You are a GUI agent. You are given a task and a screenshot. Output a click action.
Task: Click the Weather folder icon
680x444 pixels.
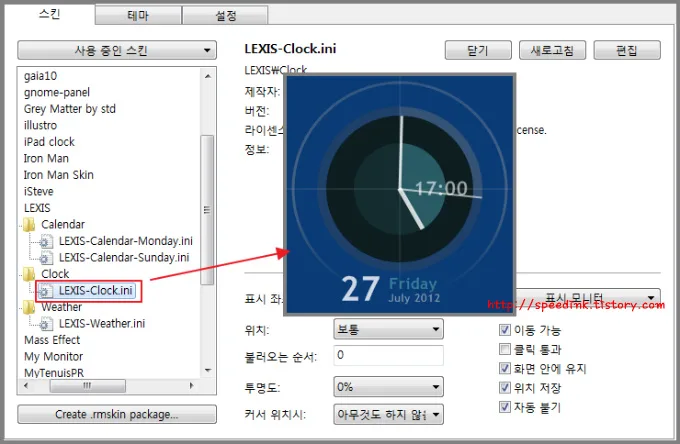coord(29,307)
